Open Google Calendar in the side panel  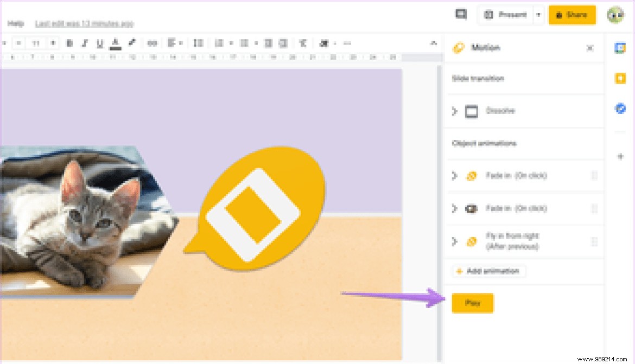coord(620,48)
